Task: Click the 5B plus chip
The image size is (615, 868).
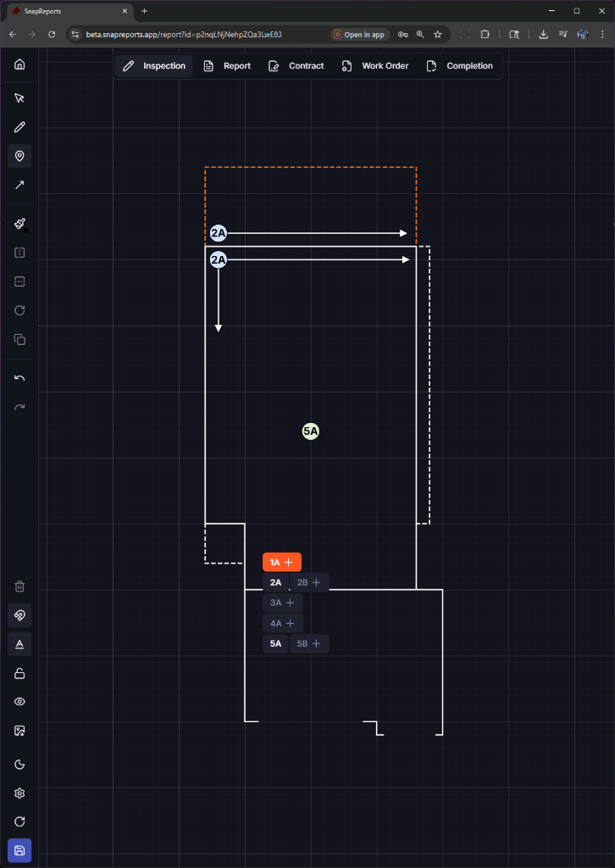Action: click(309, 644)
